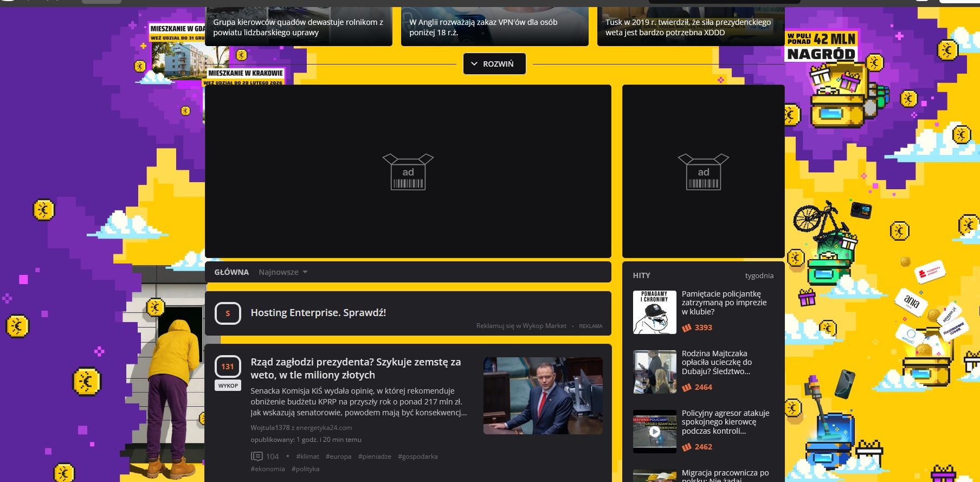
Task: Open the comments icon showing 104
Action: [256, 457]
